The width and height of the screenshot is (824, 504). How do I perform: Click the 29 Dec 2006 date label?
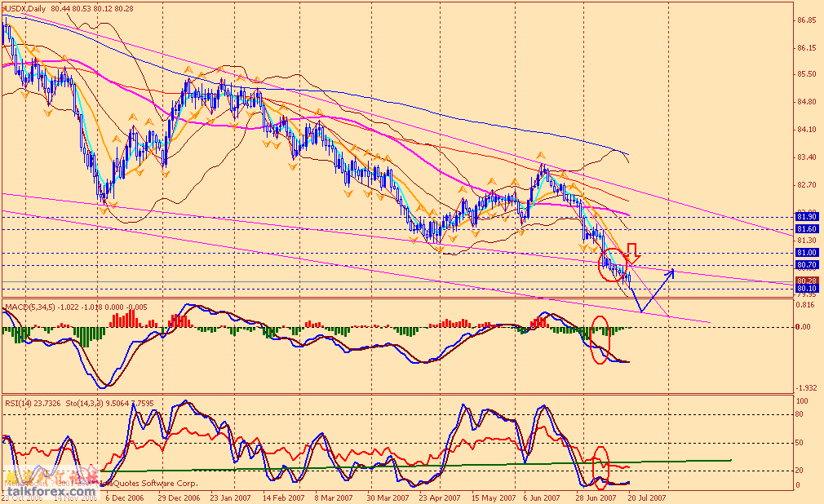point(179,497)
